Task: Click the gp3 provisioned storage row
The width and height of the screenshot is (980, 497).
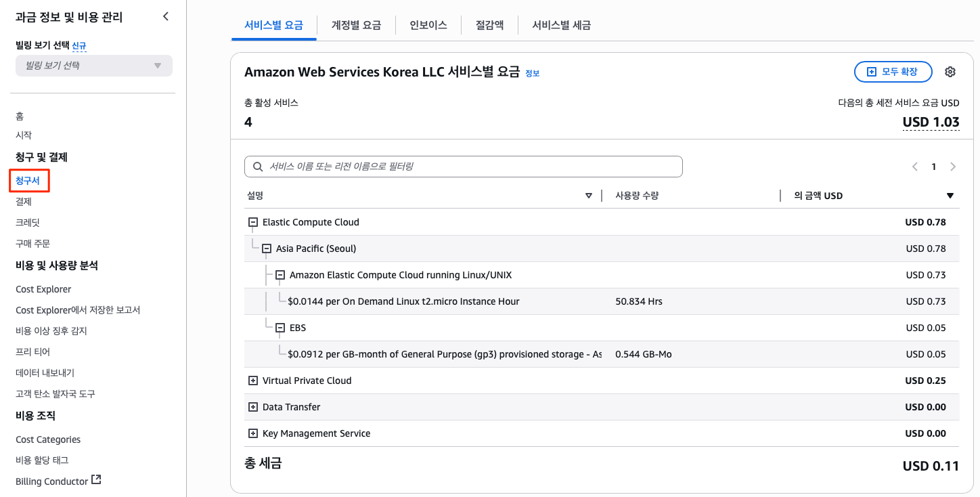Action: point(602,354)
